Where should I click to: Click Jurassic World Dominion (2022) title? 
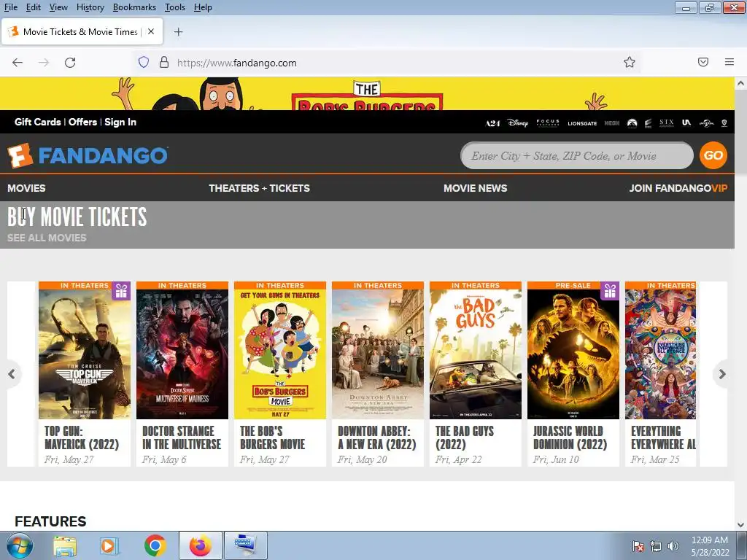point(570,437)
